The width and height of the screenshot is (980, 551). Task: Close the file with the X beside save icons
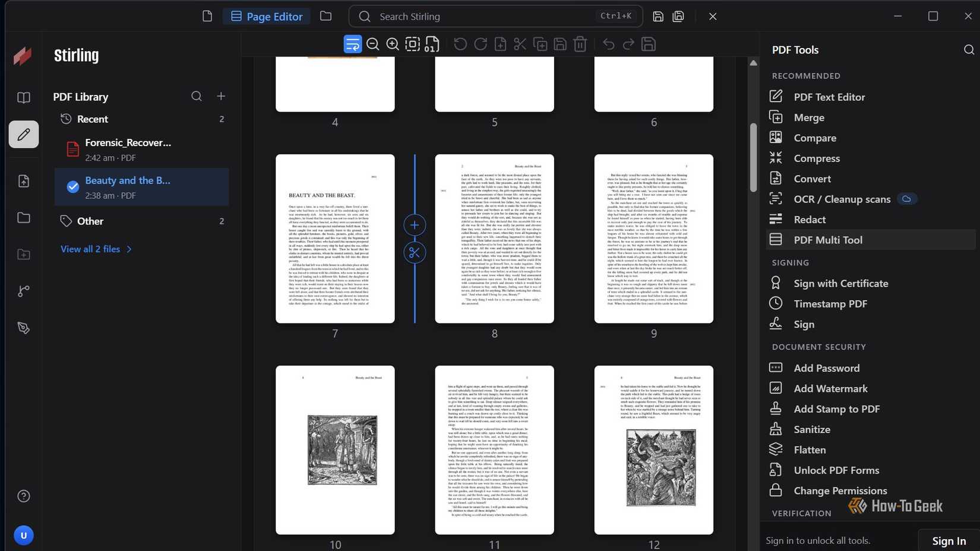click(x=713, y=17)
